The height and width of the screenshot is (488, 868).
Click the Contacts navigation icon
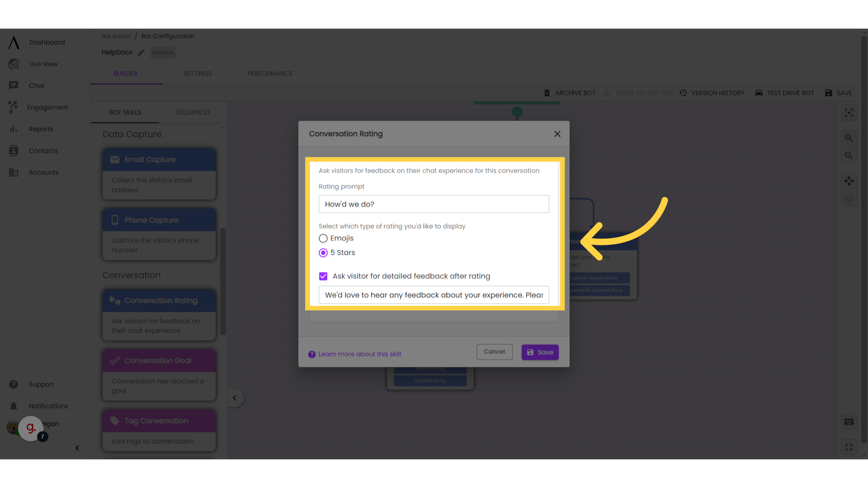(x=14, y=151)
